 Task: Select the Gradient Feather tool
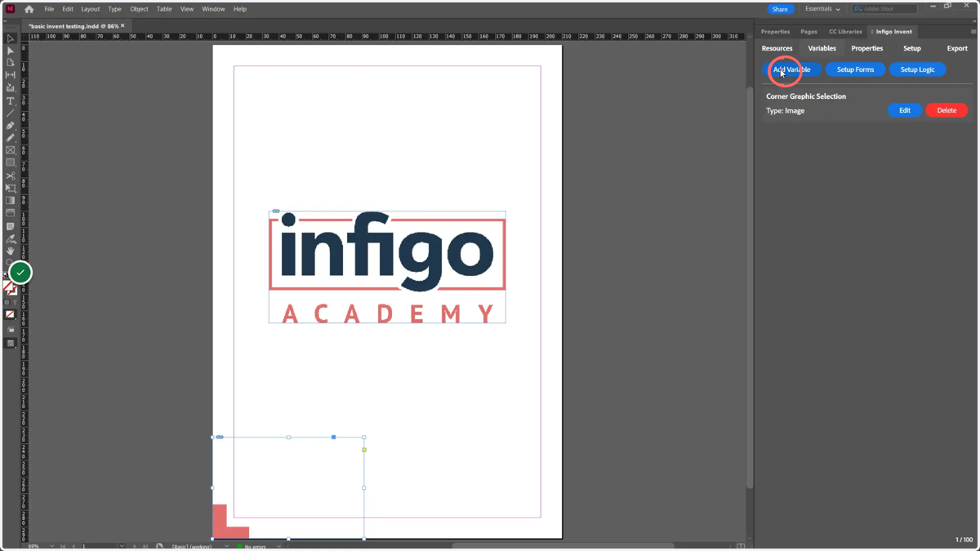coord(11,213)
